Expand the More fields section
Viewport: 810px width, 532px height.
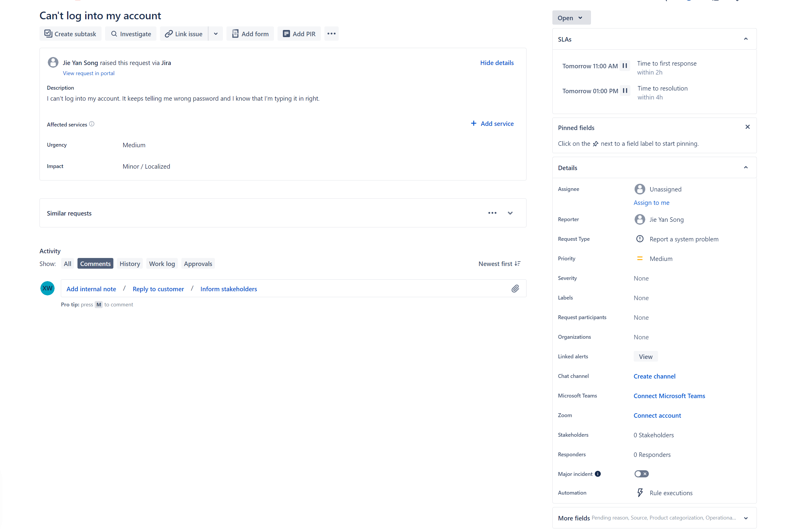coord(654,518)
